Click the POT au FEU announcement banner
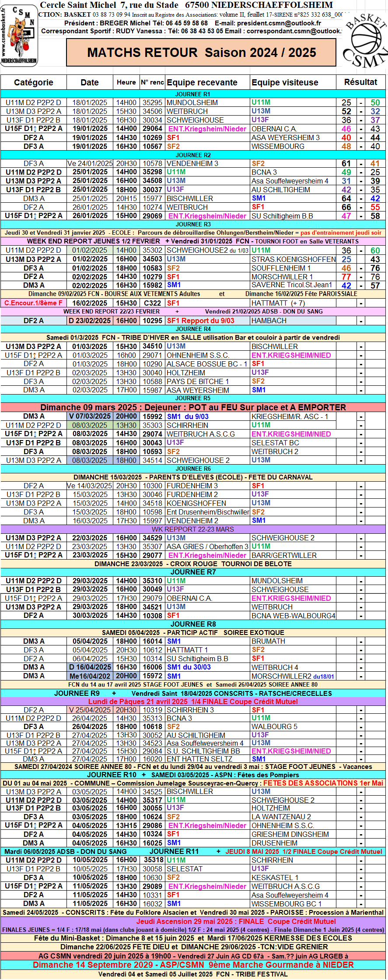 pyautogui.click(x=193, y=407)
